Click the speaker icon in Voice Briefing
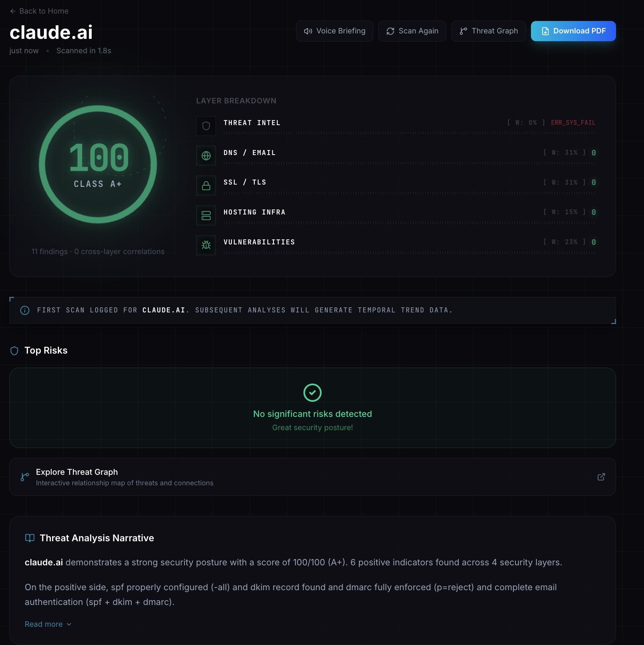Viewport: 644px width, 645px height. pos(308,31)
